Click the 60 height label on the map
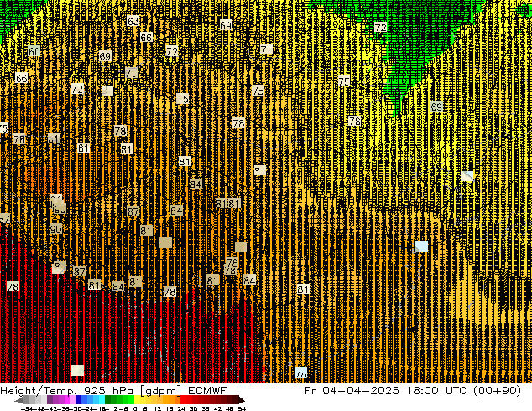The image size is (532, 411). 34,51
